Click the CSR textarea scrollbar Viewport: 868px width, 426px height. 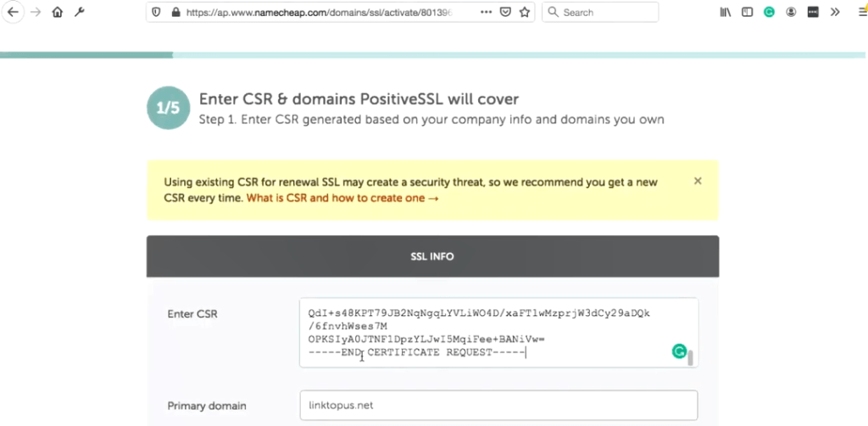[x=690, y=357]
